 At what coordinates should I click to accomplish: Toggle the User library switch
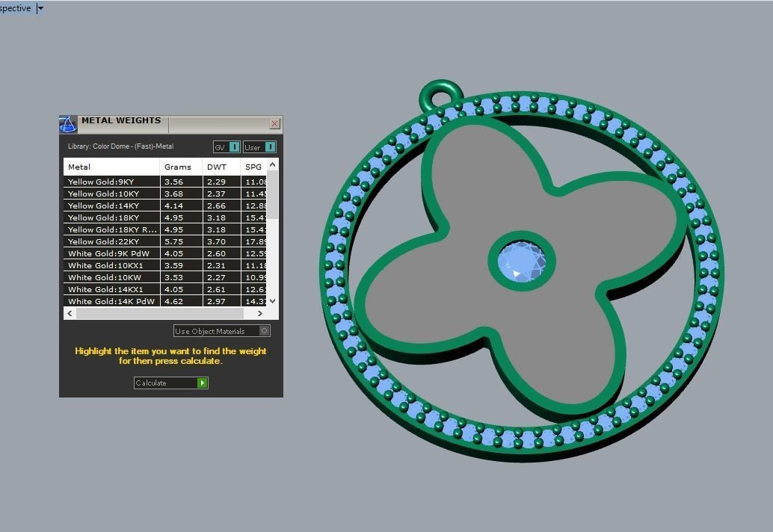[x=260, y=146]
